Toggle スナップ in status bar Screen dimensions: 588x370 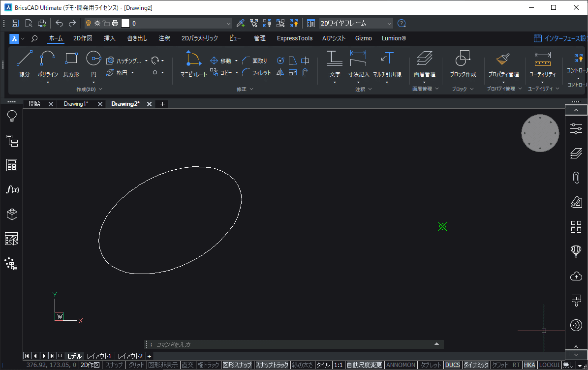coord(114,365)
